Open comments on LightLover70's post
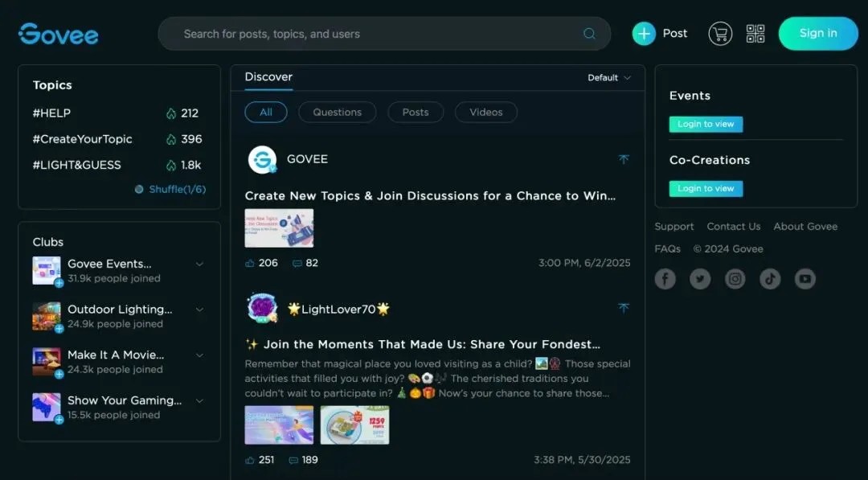The width and height of the screenshot is (868, 480). [x=294, y=460]
